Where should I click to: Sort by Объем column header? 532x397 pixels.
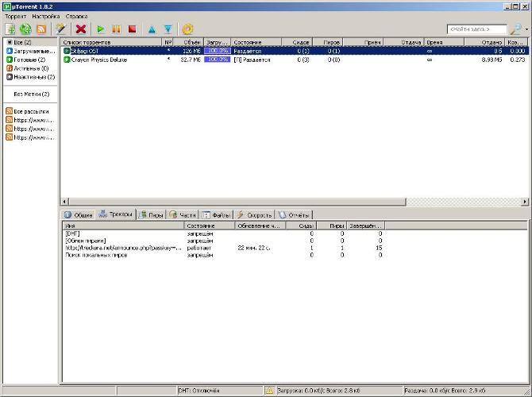[189, 42]
